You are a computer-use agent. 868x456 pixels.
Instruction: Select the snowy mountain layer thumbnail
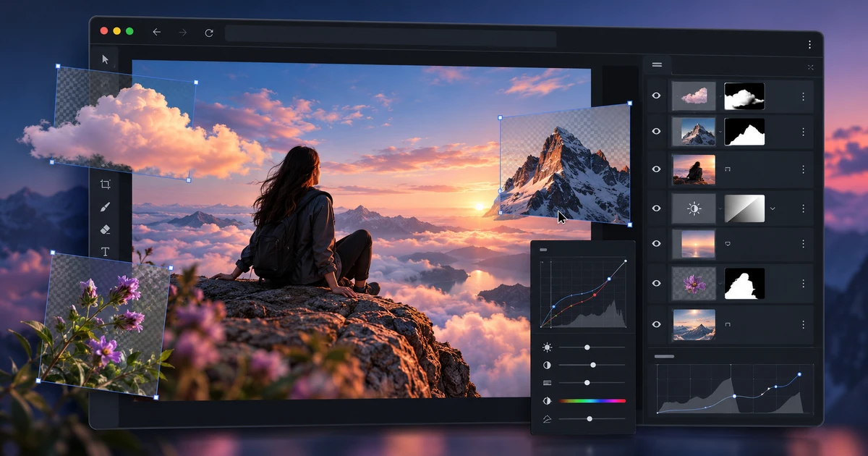[x=694, y=132]
